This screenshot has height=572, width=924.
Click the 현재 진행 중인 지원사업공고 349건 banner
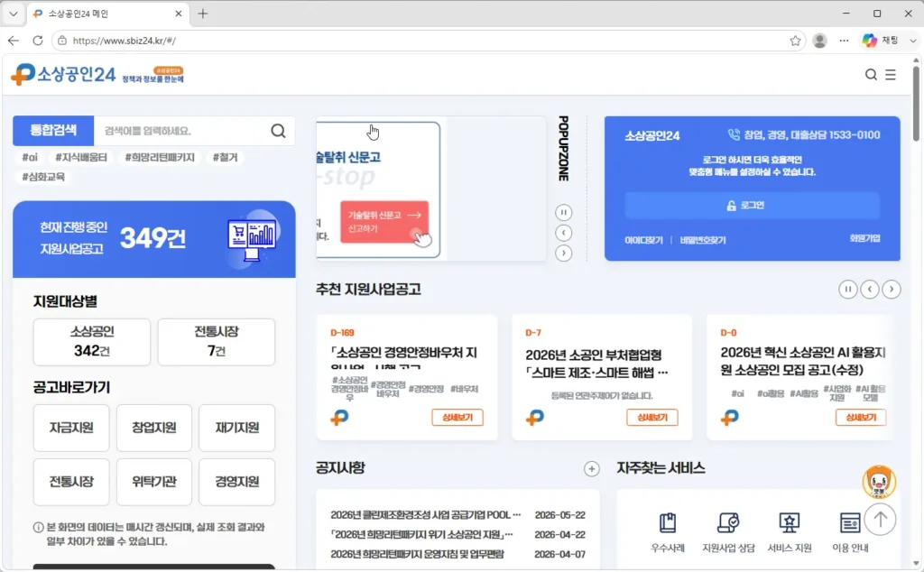click(x=153, y=239)
